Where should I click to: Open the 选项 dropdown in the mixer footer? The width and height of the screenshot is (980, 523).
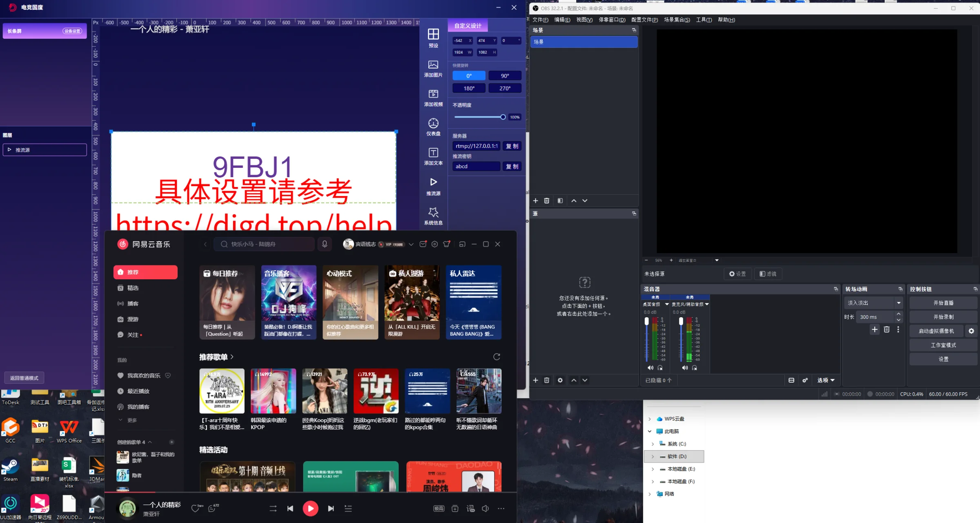pos(826,380)
